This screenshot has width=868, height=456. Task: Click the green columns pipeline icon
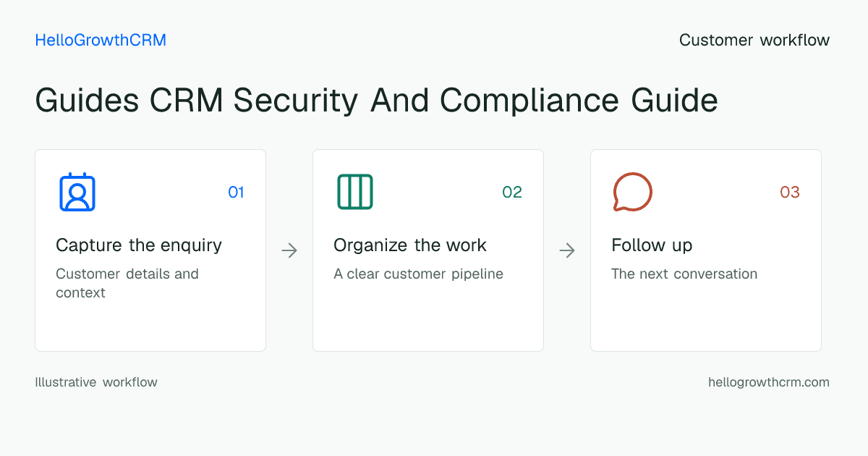pos(355,192)
